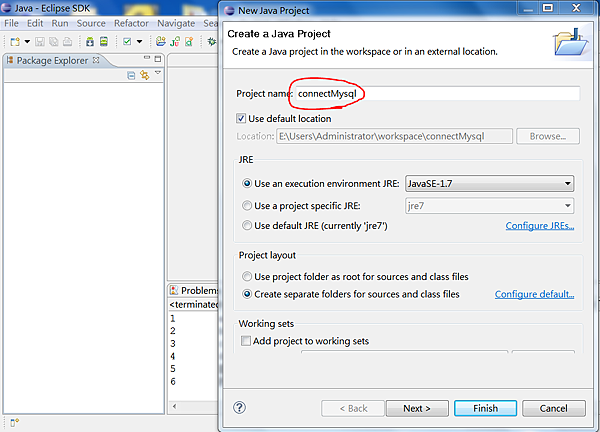Screen dimensions: 600x432
Task: Click the Eclipse icon in main window title
Action: pyautogui.click(x=6, y=8)
